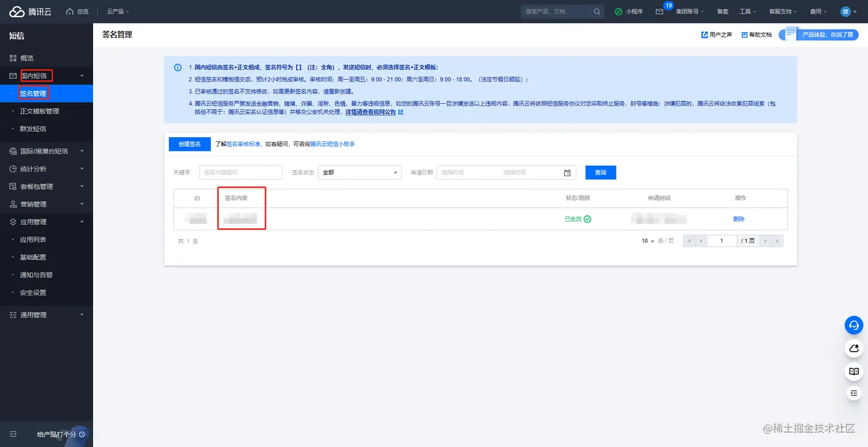The image size is (868, 447).
Task: Click the floating documentation book icon
Action: [x=854, y=371]
